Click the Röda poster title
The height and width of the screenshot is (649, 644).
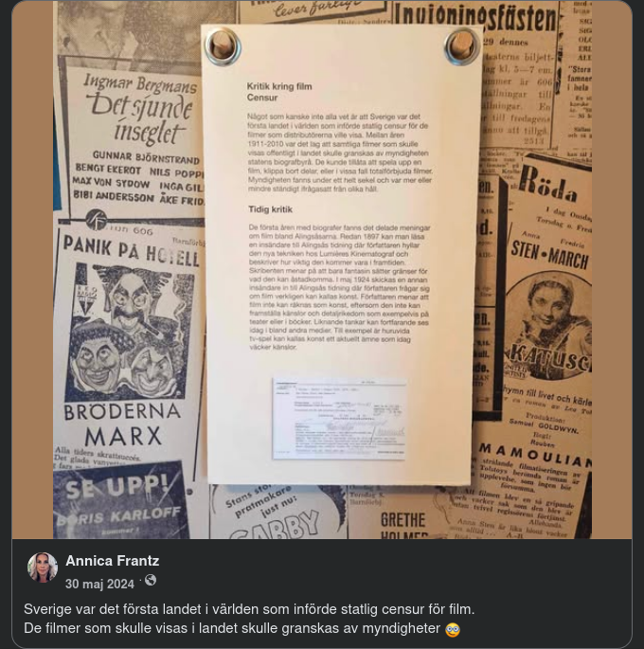(548, 185)
